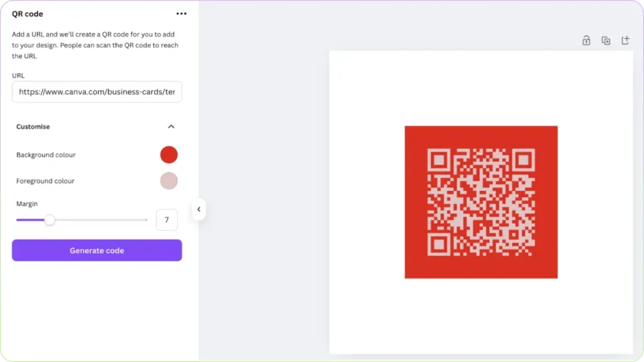
Task: Click the chevron arrow on the panel edge
Action: (199, 209)
